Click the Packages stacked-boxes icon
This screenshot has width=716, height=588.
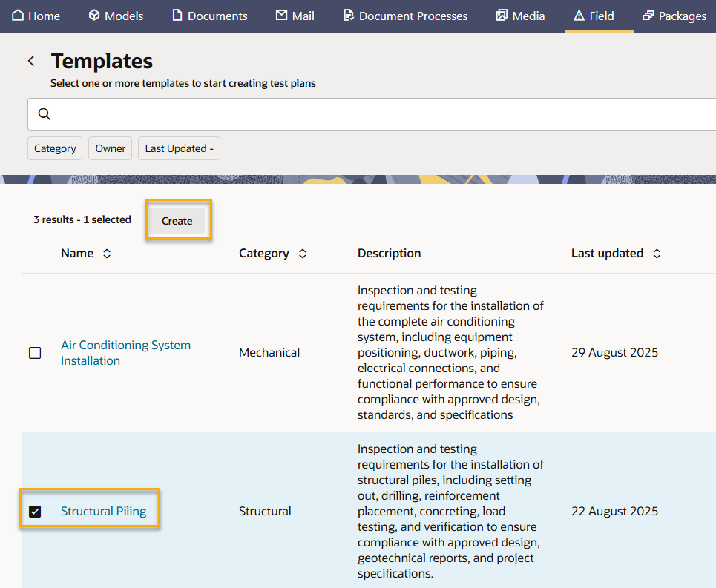[x=648, y=16]
